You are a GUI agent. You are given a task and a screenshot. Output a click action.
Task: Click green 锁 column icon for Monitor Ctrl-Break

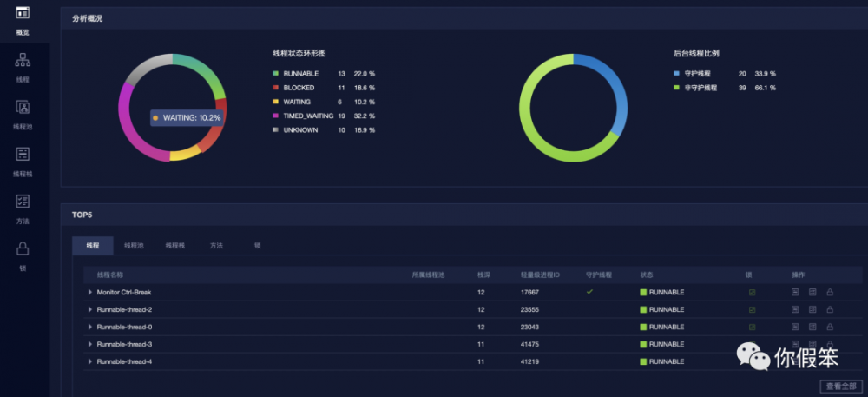pyautogui.click(x=752, y=293)
